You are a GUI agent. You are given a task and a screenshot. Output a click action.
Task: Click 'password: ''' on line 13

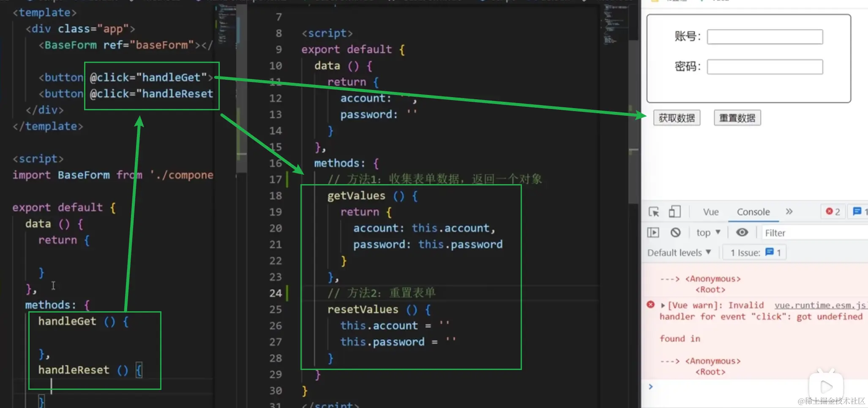(x=379, y=114)
